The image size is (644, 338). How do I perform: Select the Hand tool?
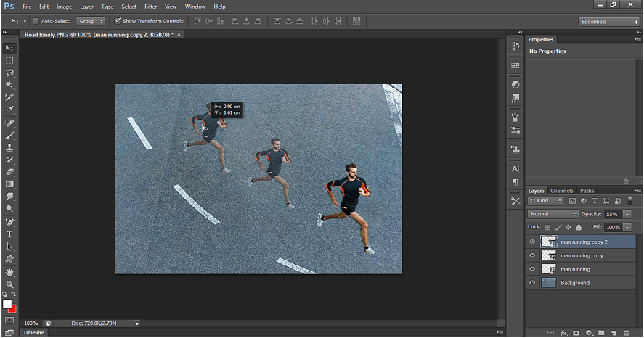tap(10, 273)
